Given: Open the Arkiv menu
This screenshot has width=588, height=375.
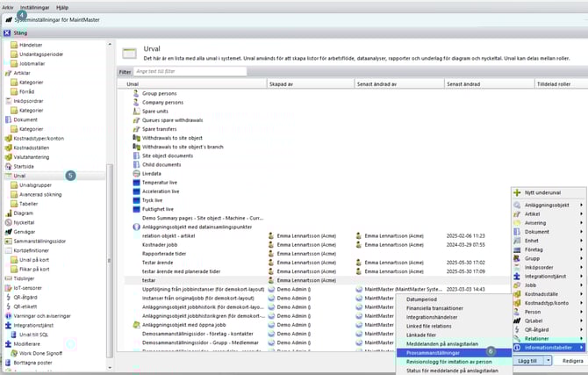Looking at the screenshot, I should 7,5.
